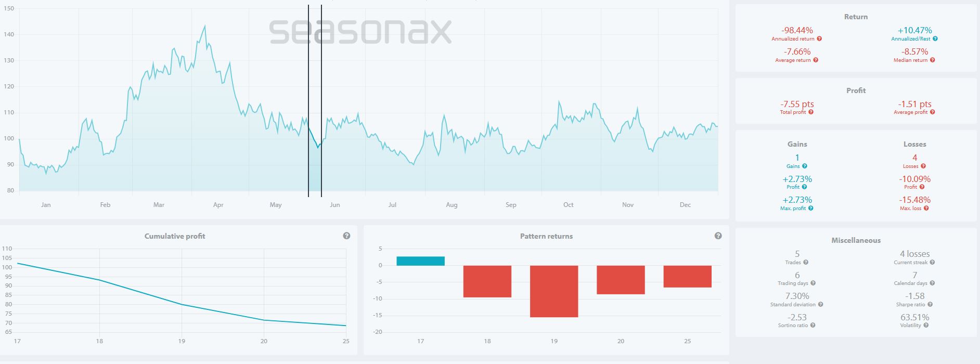Viewport: 980px width, 364px height.
Task: Open Volatility help icon
Action: (926, 326)
